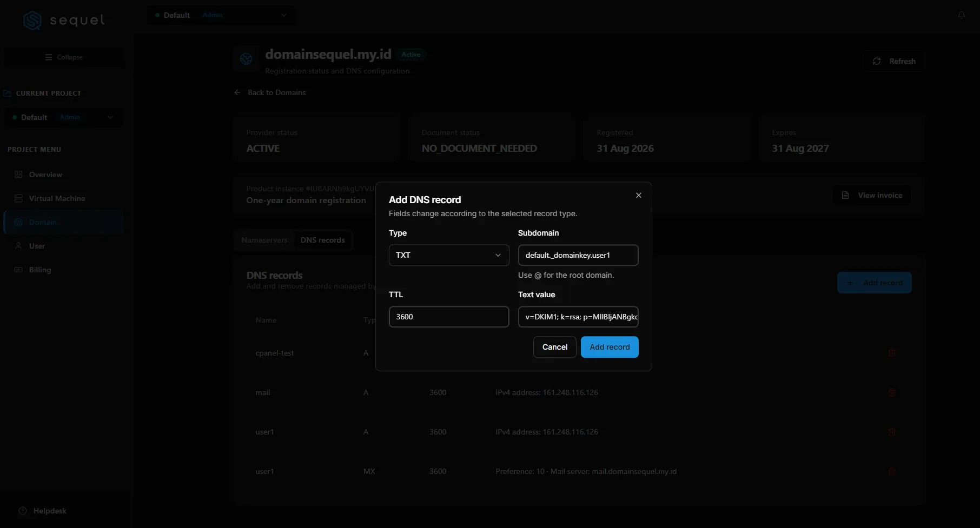The width and height of the screenshot is (980, 528).
Task: Cancel adding the DNS record
Action: 555,347
